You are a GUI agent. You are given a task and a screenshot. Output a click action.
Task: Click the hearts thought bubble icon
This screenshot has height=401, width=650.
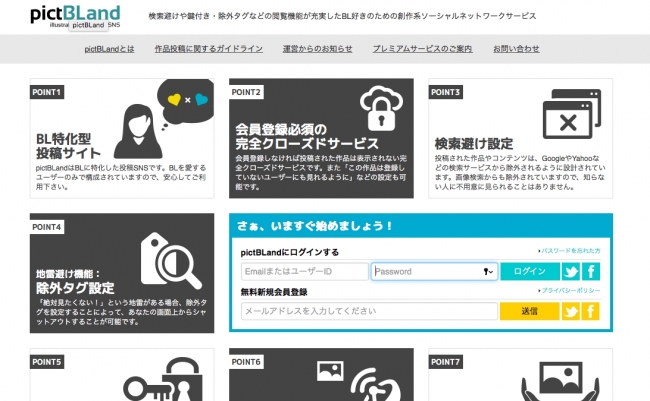pyautogui.click(x=185, y=104)
